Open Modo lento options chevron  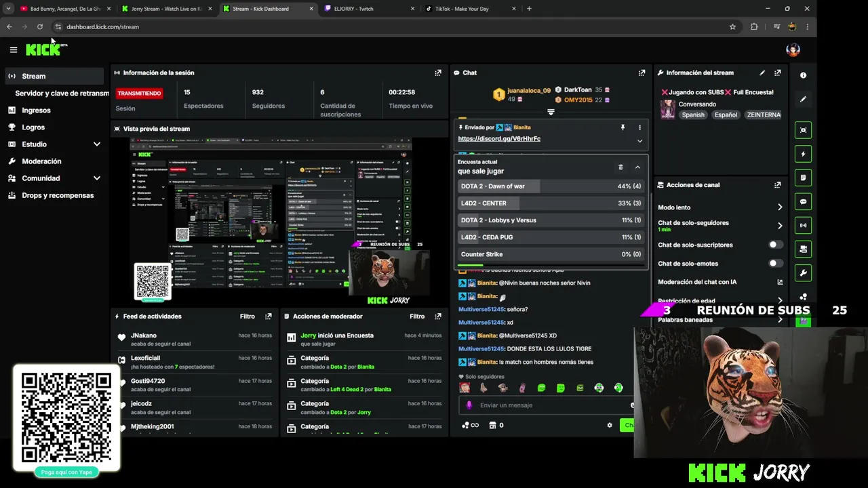(780, 207)
